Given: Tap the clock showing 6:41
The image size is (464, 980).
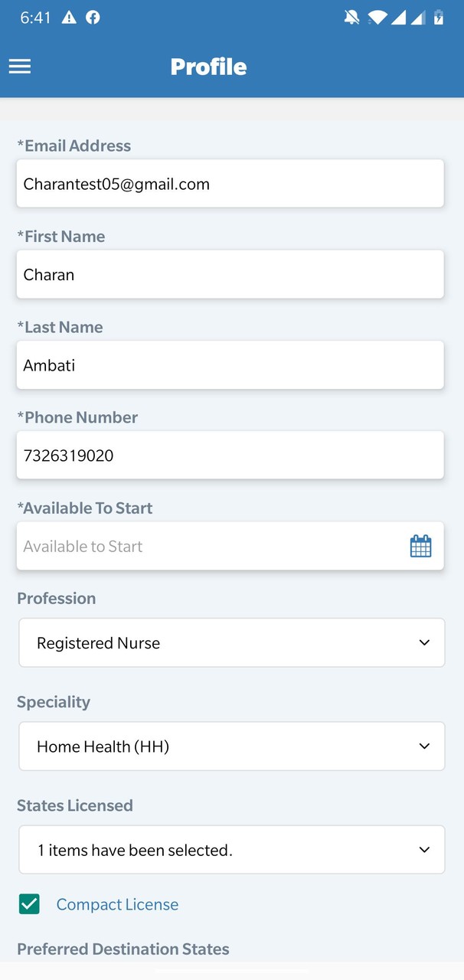Looking at the screenshot, I should tap(35, 17).
